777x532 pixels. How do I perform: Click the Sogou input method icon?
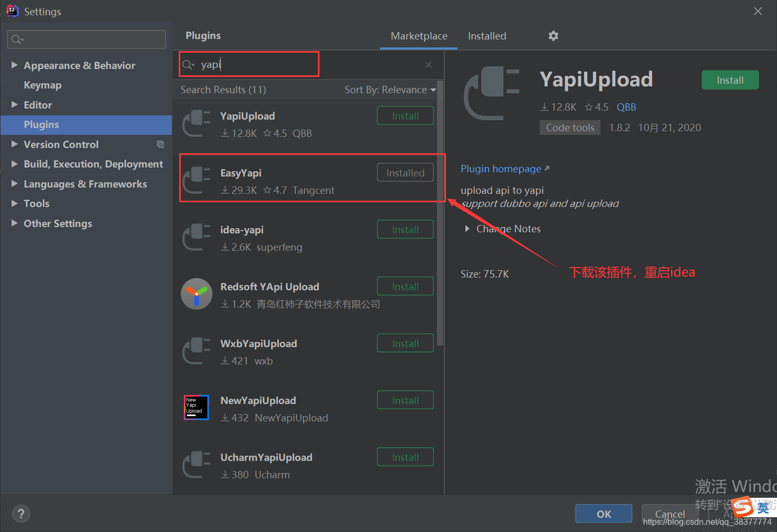(743, 507)
